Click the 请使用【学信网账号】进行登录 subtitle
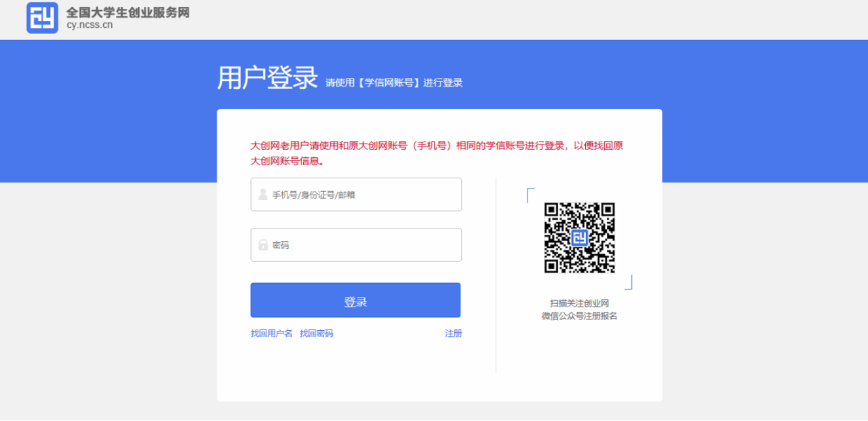 point(393,83)
